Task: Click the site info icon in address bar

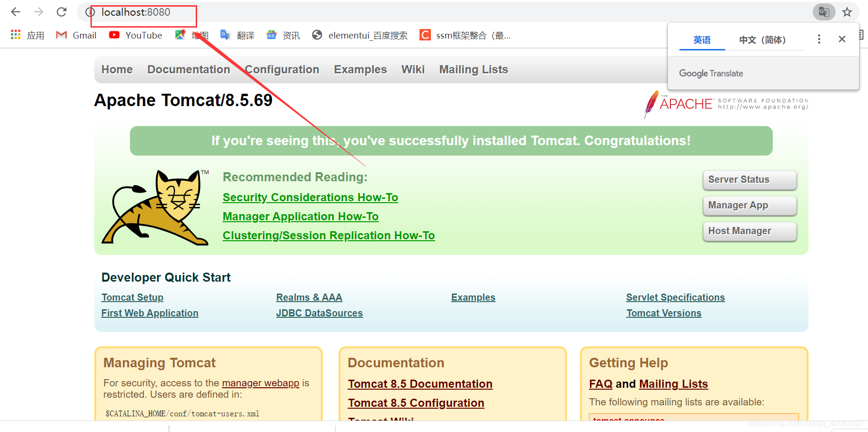Action: click(90, 12)
